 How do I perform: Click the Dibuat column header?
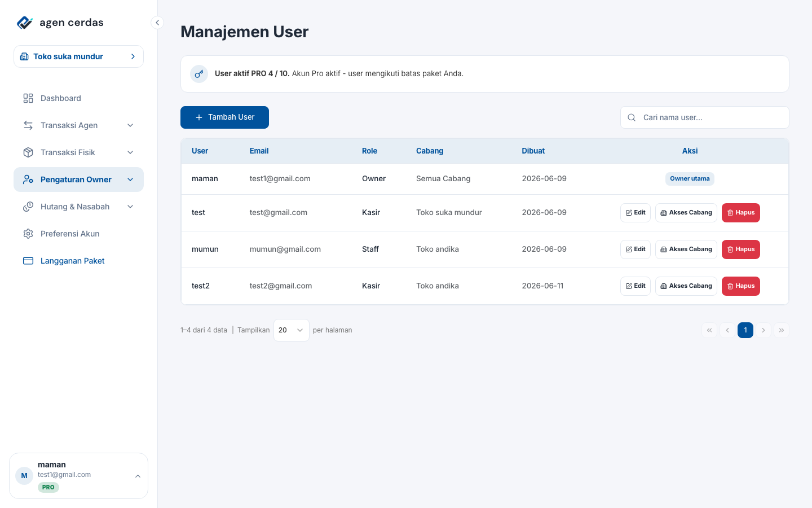(x=533, y=151)
